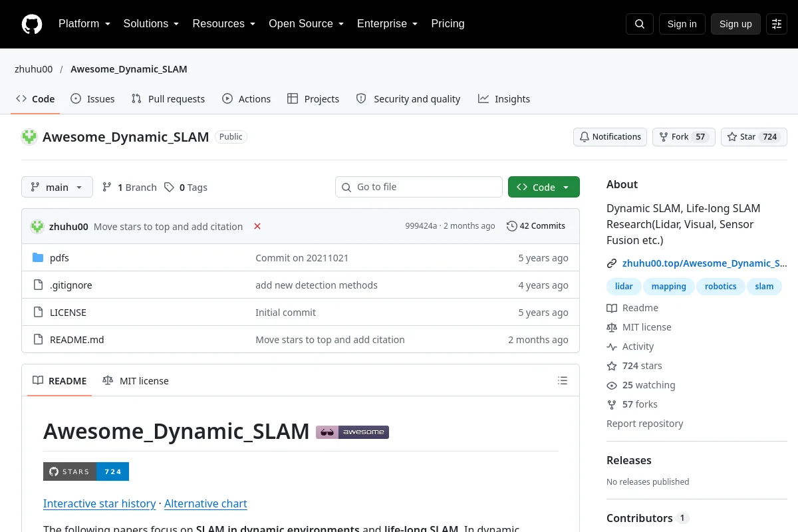Switch to the Issues tab

point(92,99)
